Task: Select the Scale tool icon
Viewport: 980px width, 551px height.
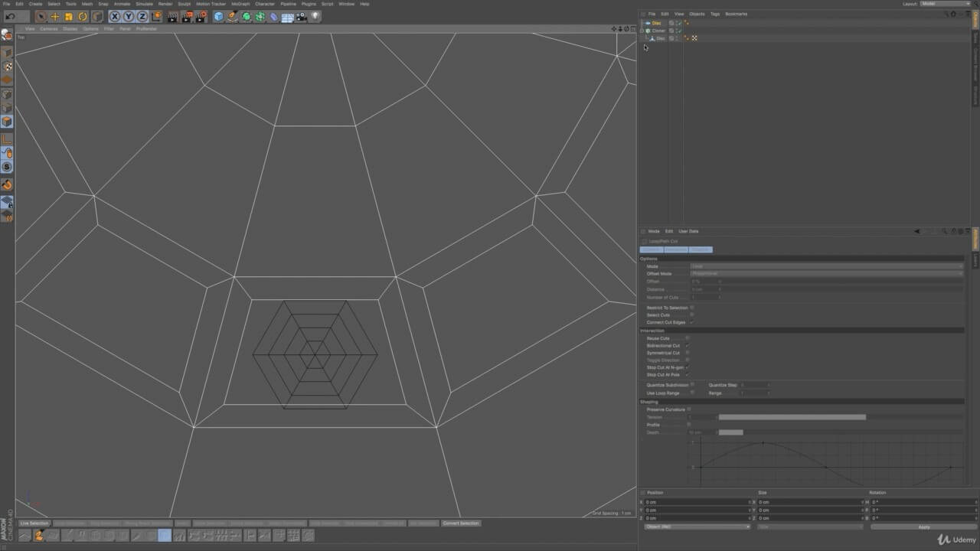Action: click(x=68, y=16)
